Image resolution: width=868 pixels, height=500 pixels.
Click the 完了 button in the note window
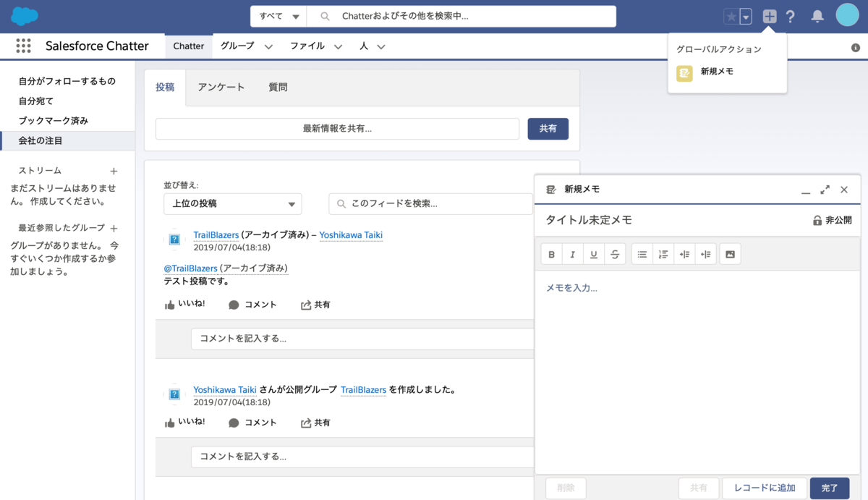click(830, 488)
